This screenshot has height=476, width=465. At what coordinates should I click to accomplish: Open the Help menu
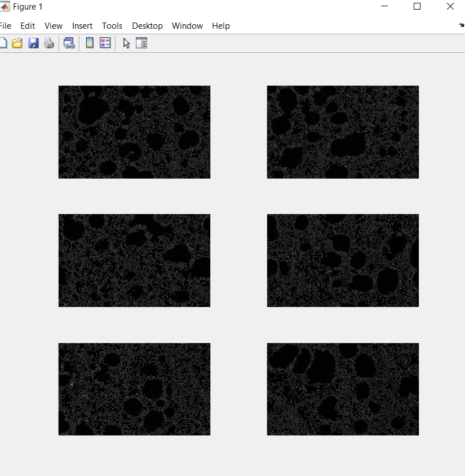coord(221,25)
